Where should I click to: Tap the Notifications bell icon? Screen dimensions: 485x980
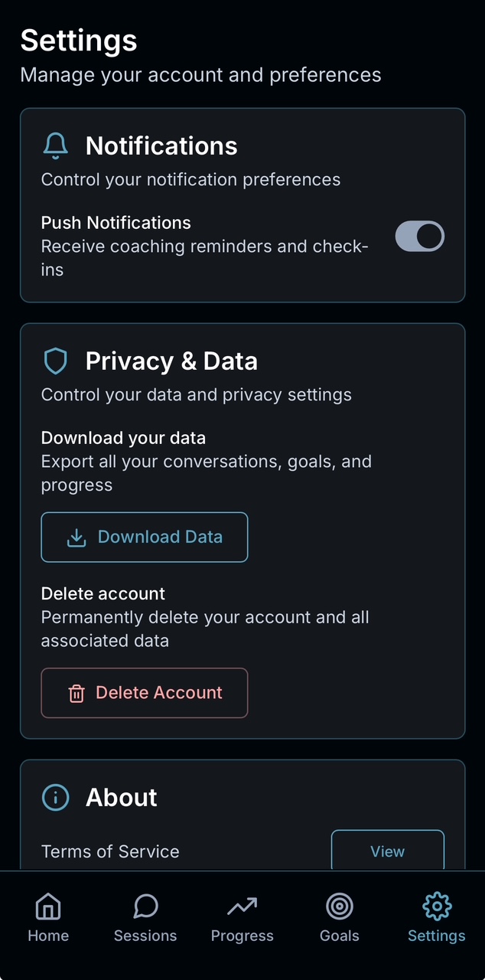[x=55, y=145]
